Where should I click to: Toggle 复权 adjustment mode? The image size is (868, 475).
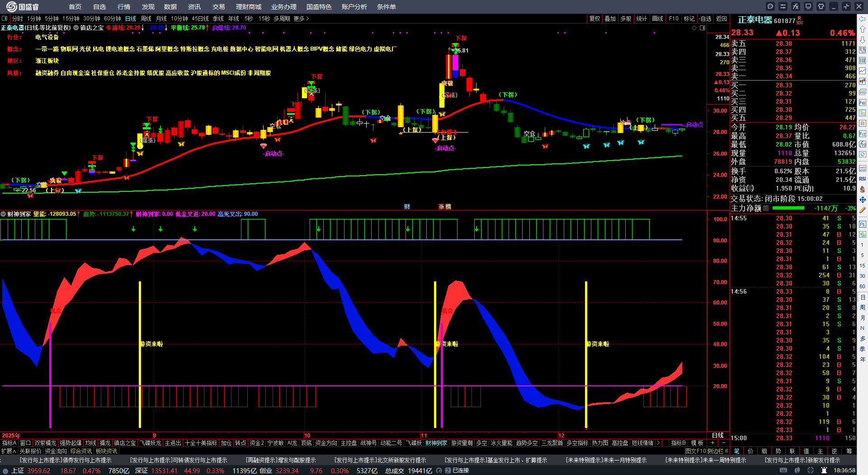(x=595, y=19)
